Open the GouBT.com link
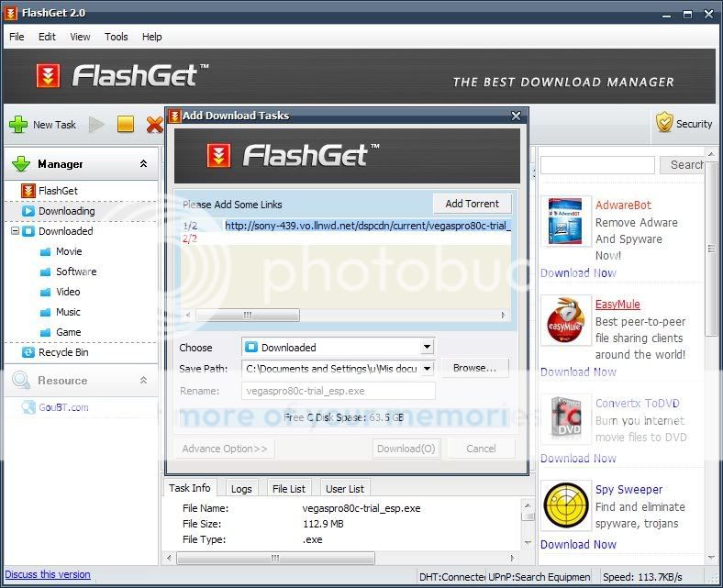723x588 pixels. pyautogui.click(x=63, y=407)
